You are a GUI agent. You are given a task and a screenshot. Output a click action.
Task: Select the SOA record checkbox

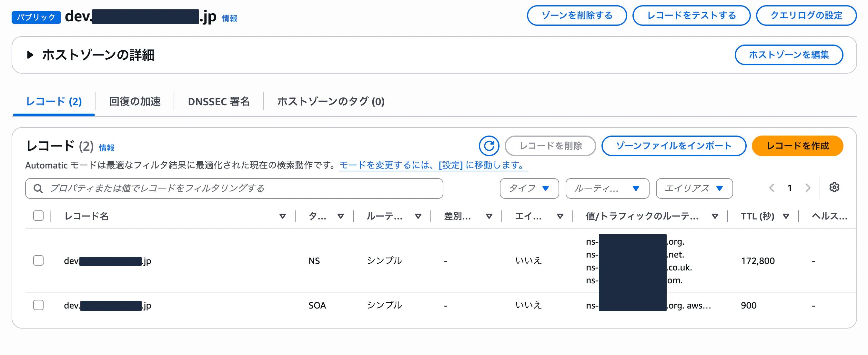pos(38,305)
